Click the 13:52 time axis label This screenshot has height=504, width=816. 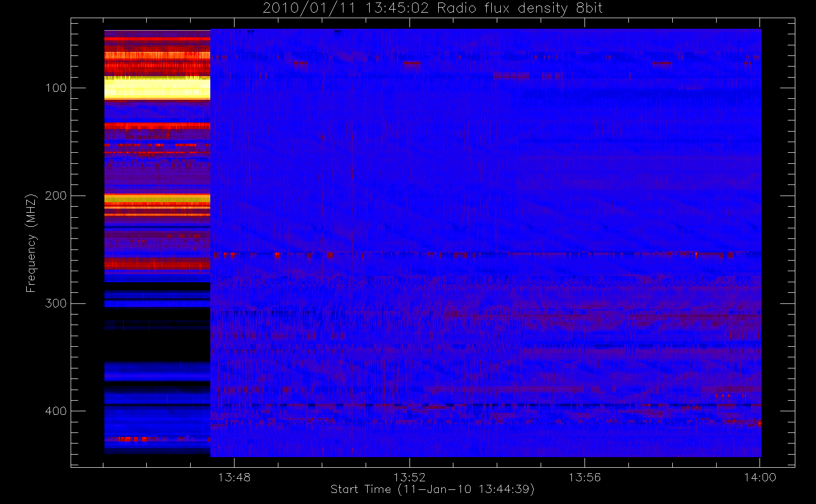point(410,477)
